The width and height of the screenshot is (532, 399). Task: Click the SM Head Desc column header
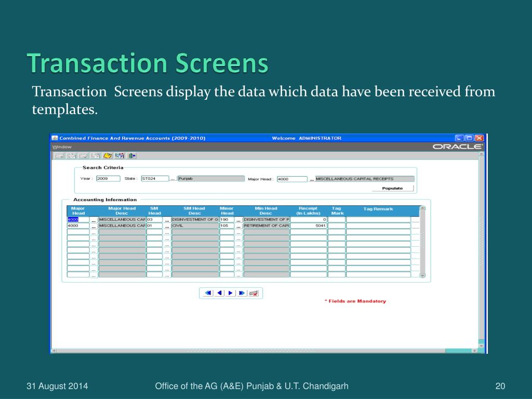pyautogui.click(x=194, y=211)
